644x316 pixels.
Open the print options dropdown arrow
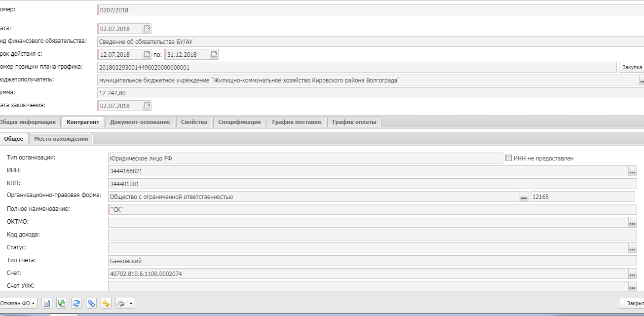[131, 303]
